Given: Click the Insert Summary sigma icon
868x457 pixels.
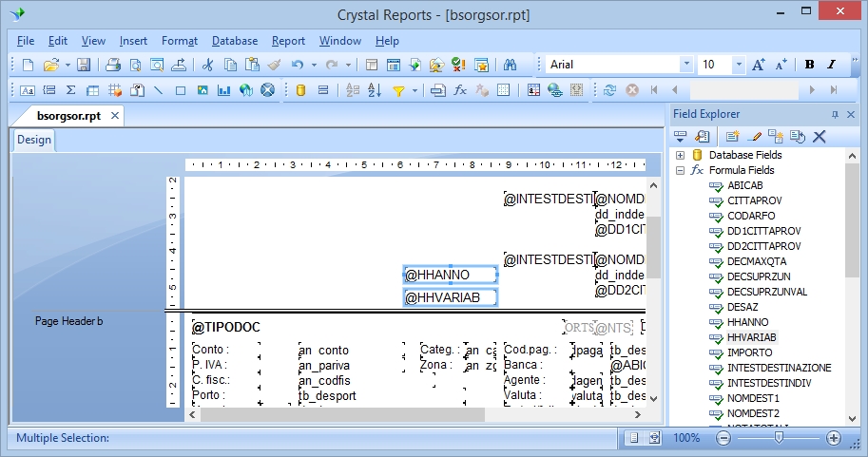Looking at the screenshot, I should pyautogui.click(x=70, y=90).
